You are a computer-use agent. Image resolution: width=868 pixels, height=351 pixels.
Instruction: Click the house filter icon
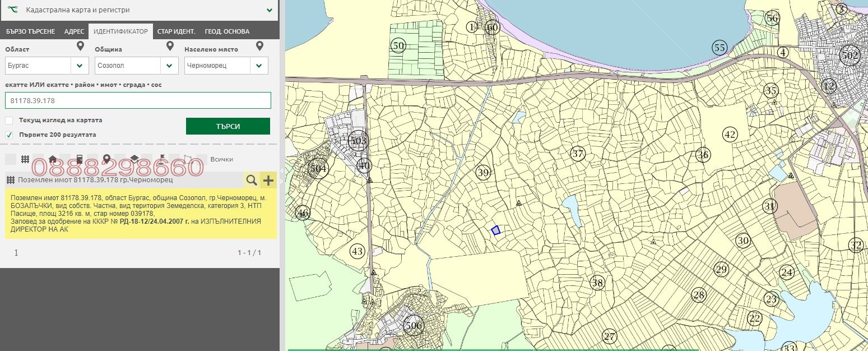point(52,159)
